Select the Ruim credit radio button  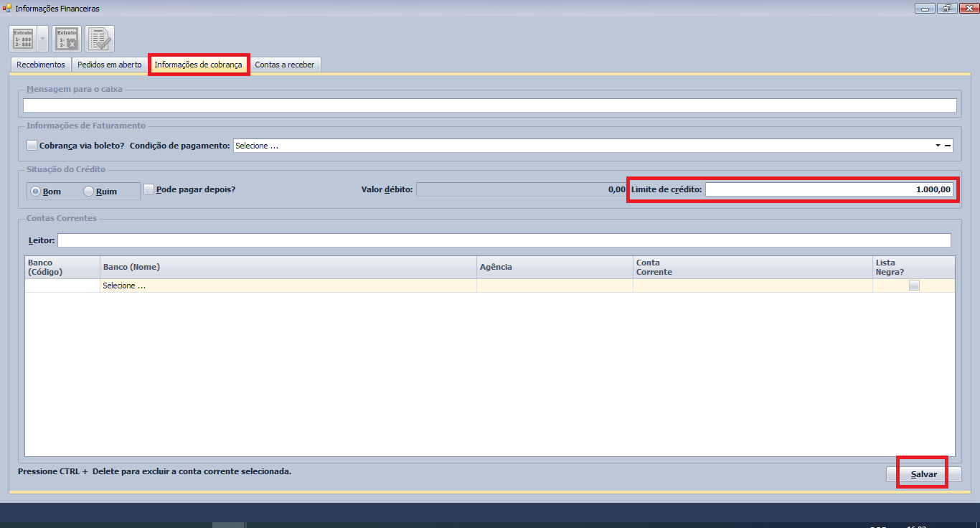[89, 192]
